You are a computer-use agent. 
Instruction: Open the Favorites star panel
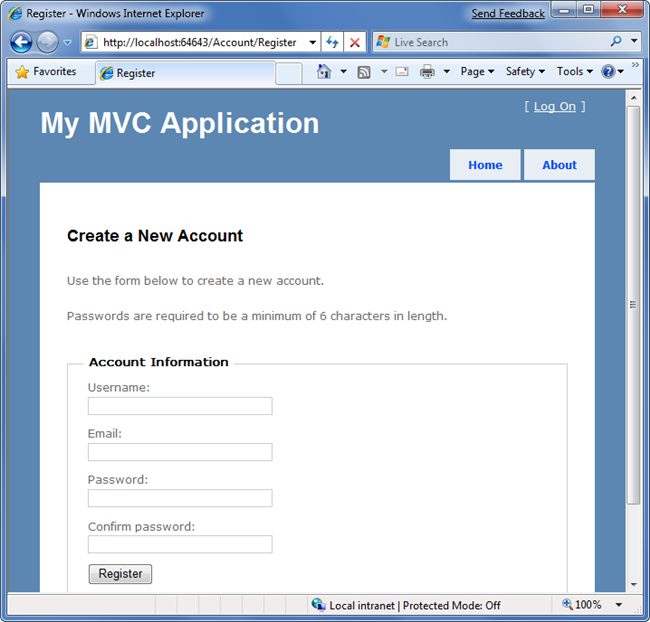click(x=46, y=72)
